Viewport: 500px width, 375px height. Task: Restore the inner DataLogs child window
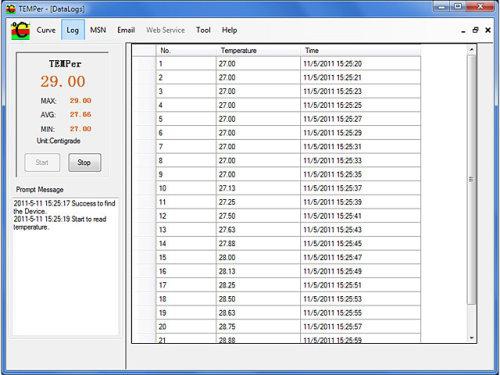pos(475,30)
